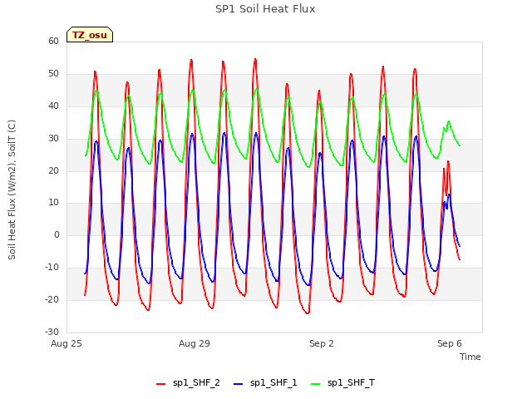Click the -30 y-axis tick label

pyautogui.click(x=52, y=332)
